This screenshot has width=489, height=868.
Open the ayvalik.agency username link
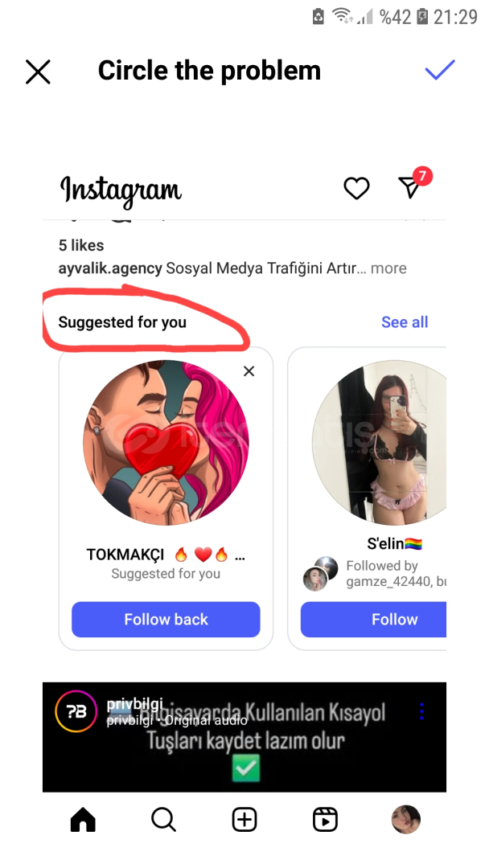click(x=110, y=268)
